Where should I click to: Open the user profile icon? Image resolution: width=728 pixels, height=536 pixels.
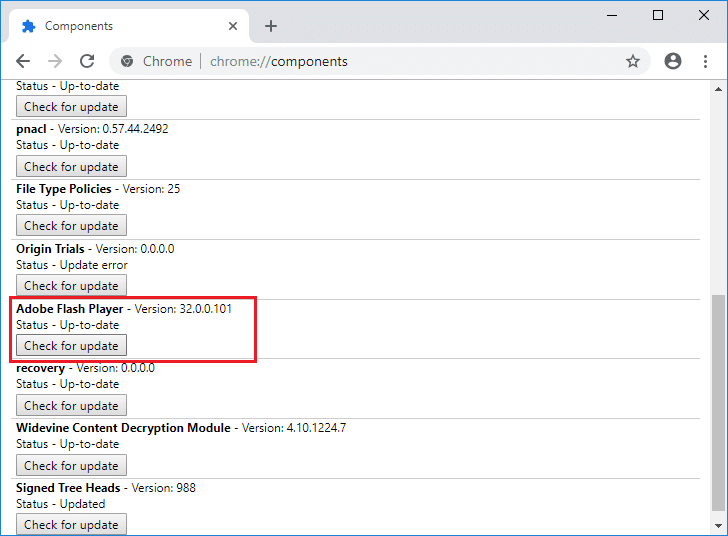point(672,61)
